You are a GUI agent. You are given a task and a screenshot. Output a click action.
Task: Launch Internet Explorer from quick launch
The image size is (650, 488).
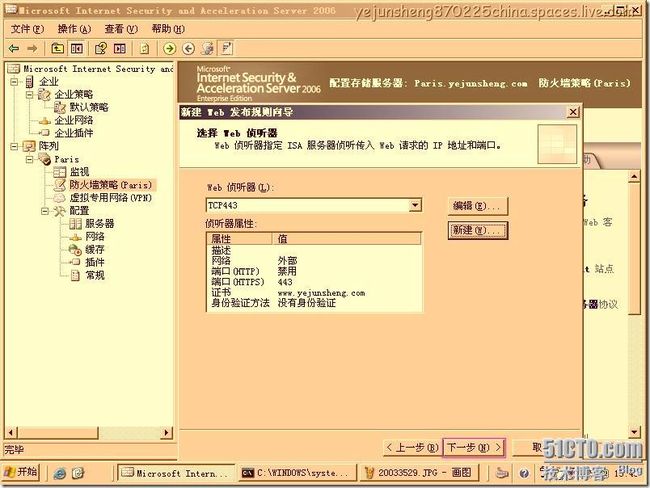[60, 473]
